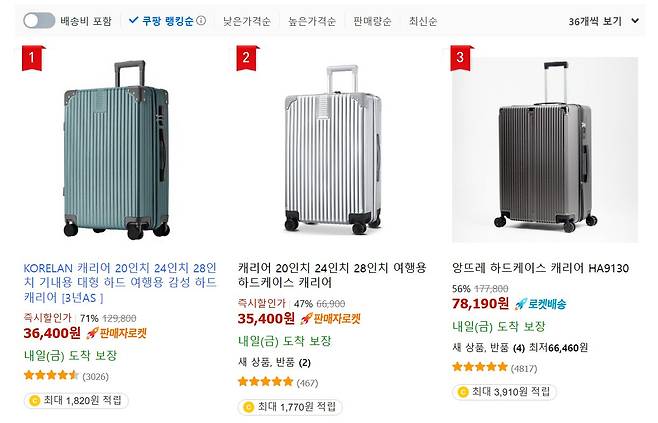The width and height of the screenshot is (658, 423).
Task: Sort by 높은가격순
Action: click(x=313, y=20)
